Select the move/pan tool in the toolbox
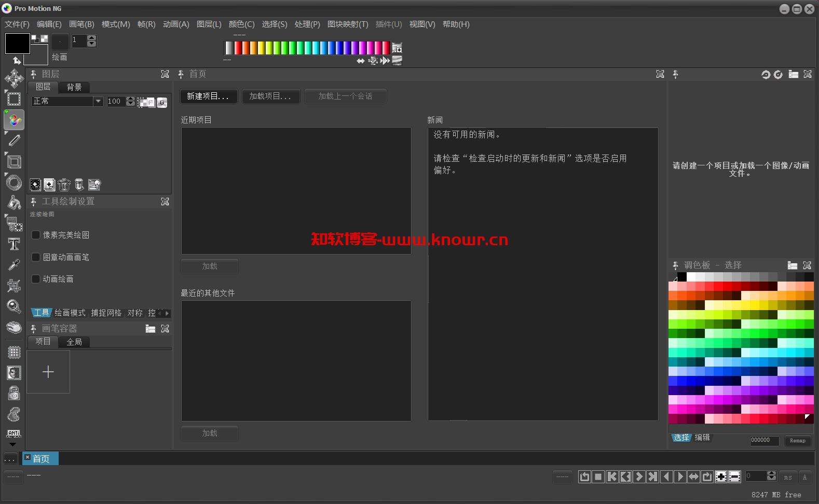This screenshot has width=819, height=504. 14,78
